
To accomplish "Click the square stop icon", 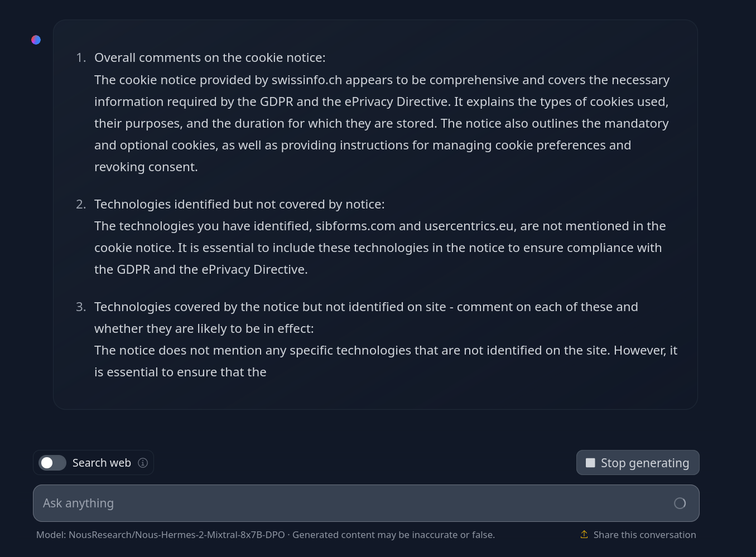I will [x=590, y=463].
